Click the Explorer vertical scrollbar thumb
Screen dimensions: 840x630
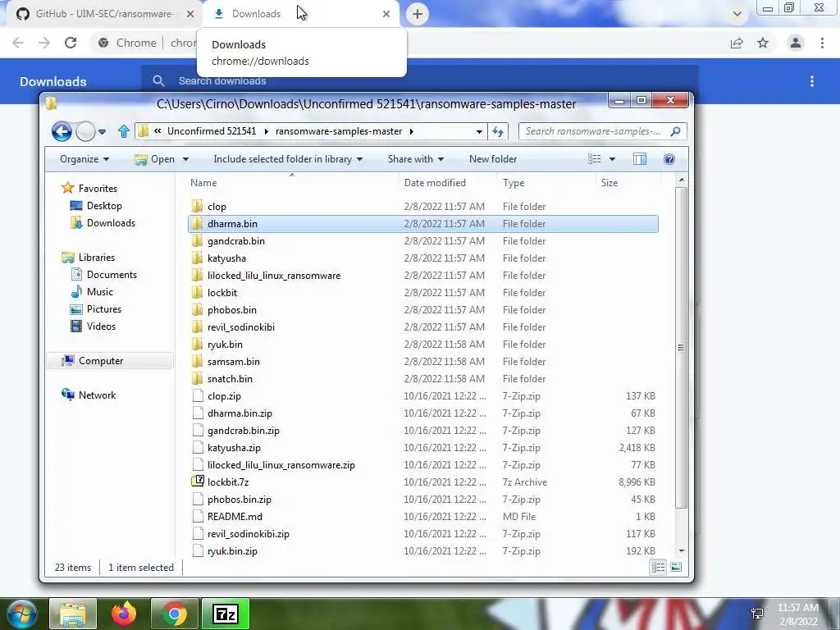681,347
